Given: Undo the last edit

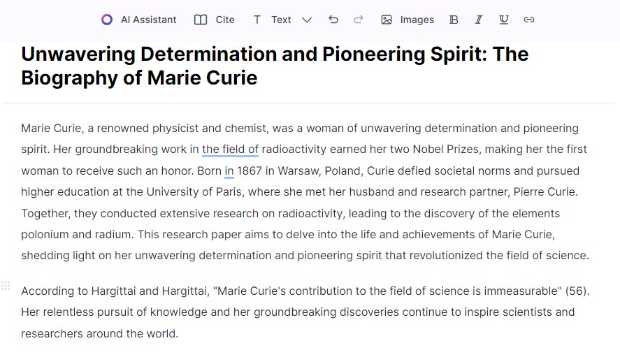Looking at the screenshot, I should [333, 20].
